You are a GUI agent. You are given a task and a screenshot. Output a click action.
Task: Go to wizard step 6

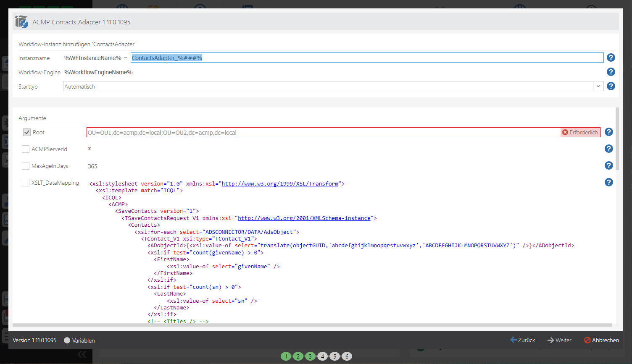coord(347,356)
